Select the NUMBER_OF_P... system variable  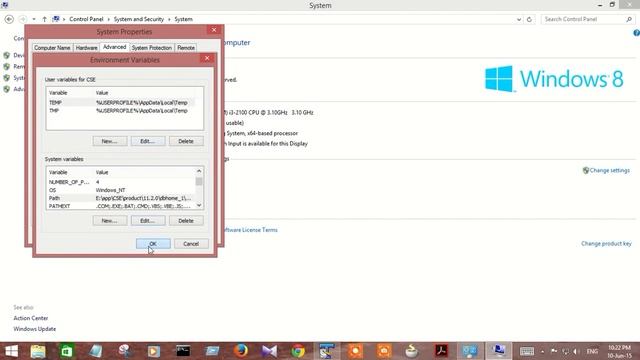[121, 182]
